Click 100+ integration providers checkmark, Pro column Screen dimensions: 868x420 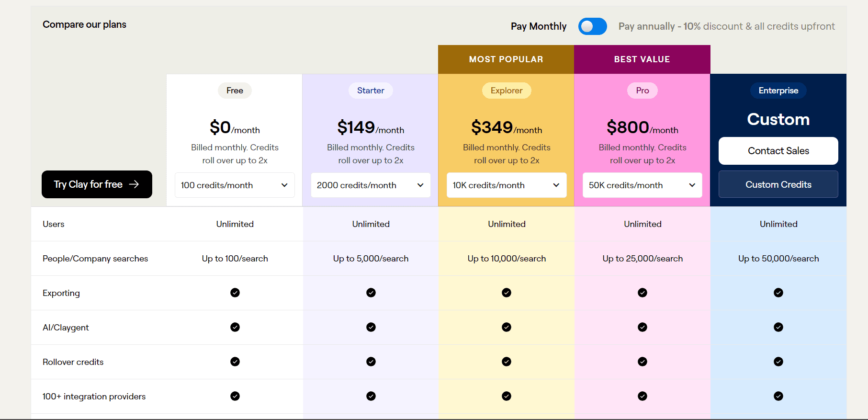[643, 396]
